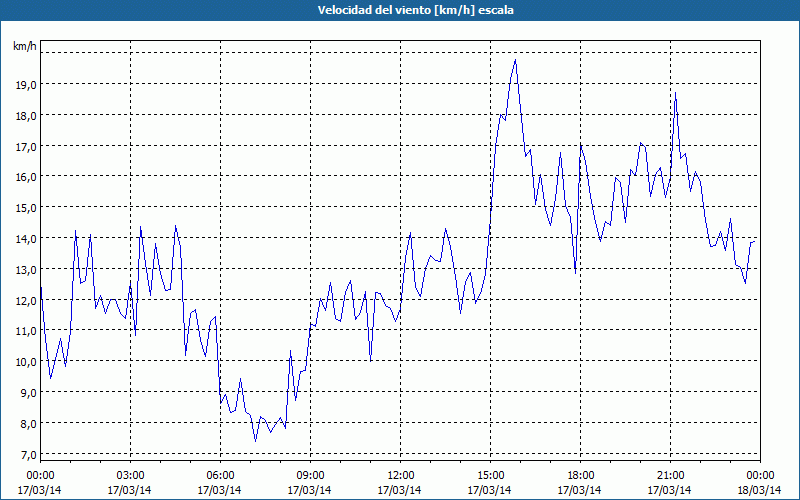This screenshot has width=800, height=500.
Task: Select the 16,0 y-axis value
Action: pos(26,177)
